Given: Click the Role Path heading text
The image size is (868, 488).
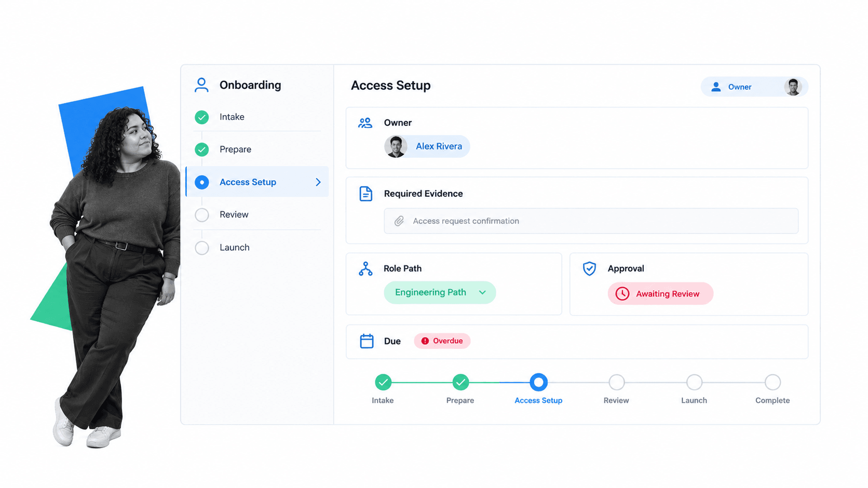Looking at the screenshot, I should (402, 269).
